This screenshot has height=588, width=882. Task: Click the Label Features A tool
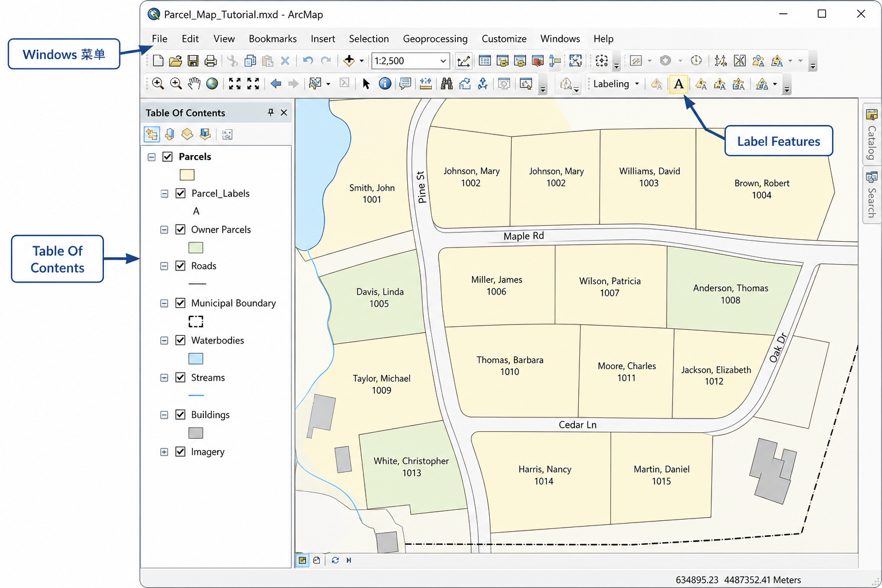[679, 84]
